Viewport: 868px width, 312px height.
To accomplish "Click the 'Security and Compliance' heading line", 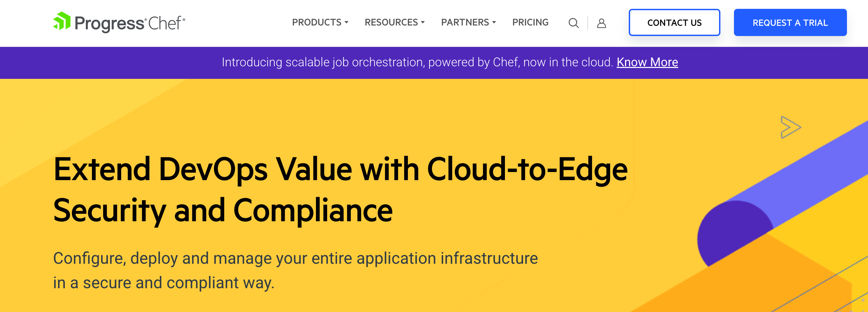I will click(223, 210).
